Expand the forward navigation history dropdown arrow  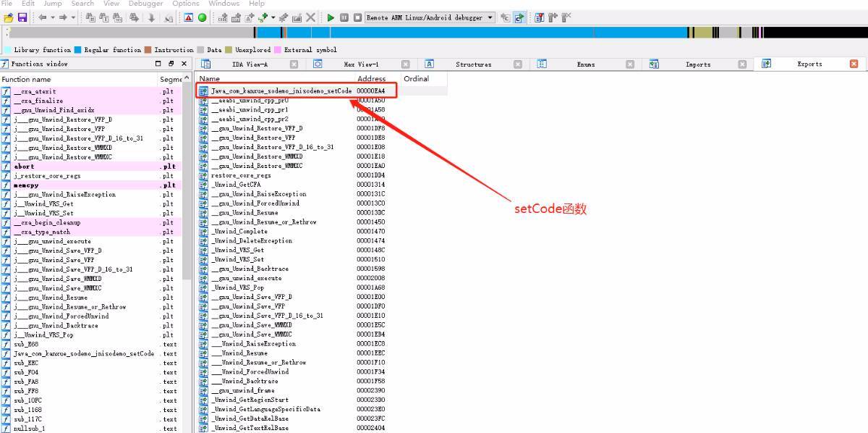pos(73,17)
